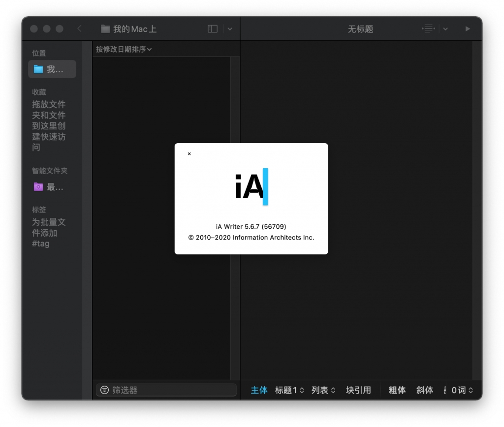
Task: Click the zoom window button
Action: coord(60,29)
